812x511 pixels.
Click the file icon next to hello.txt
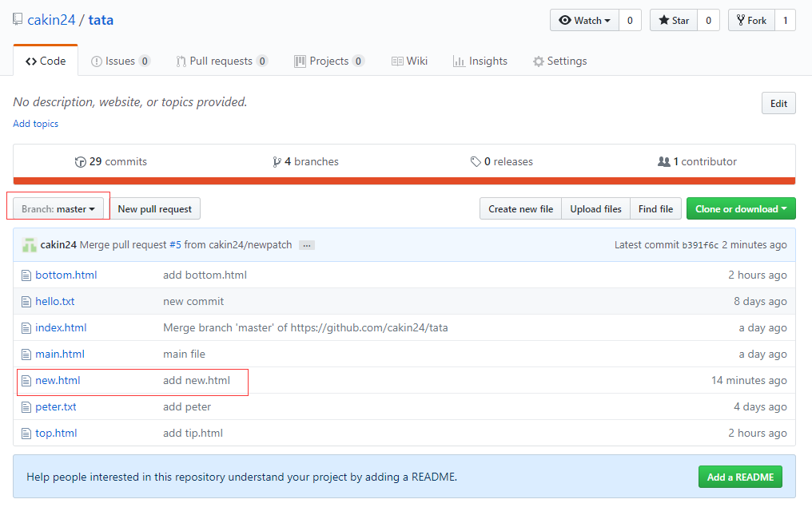(26, 302)
